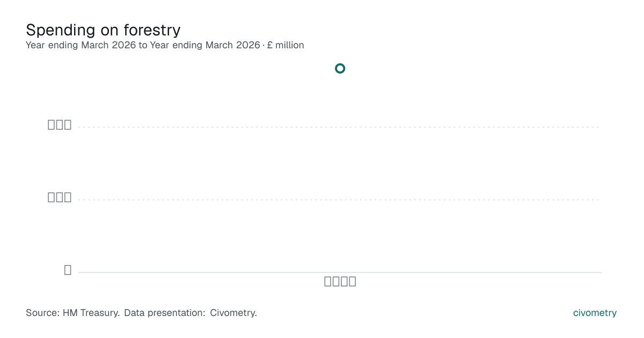Image resolution: width=644 pixels, height=338 pixels.
Task: Click the x-axis tick label below baseline
Action: pyautogui.click(x=340, y=281)
